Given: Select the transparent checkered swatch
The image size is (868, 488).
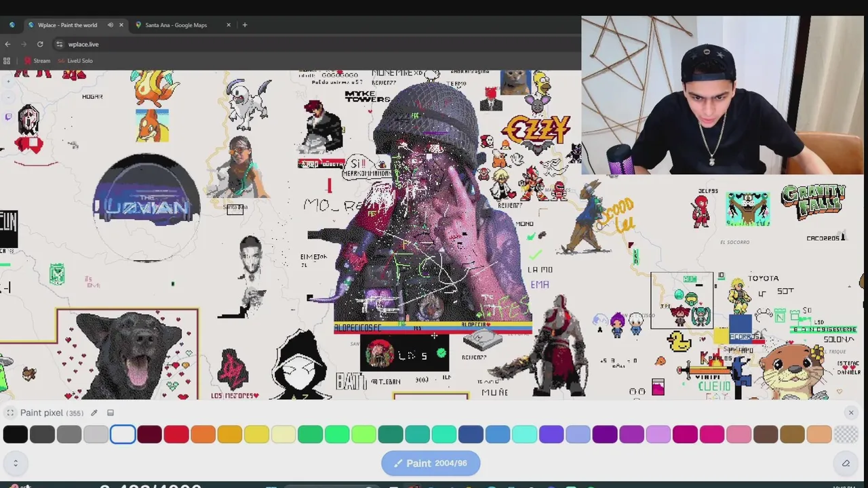Looking at the screenshot, I should pos(846,434).
